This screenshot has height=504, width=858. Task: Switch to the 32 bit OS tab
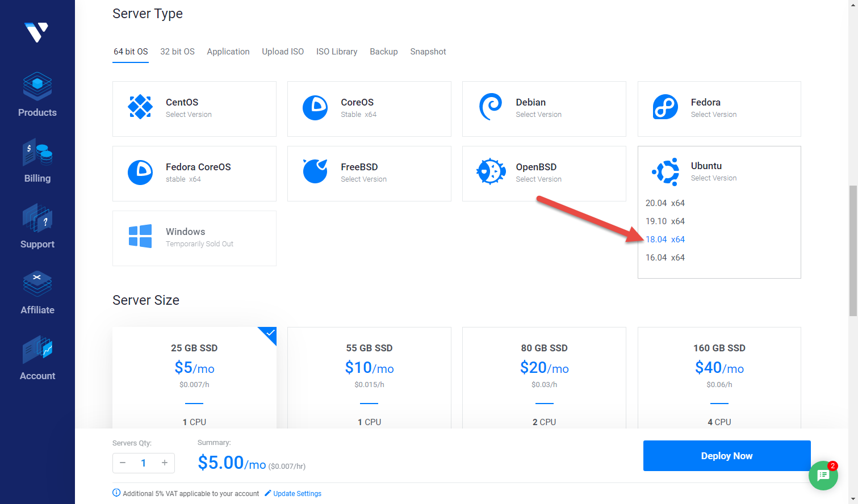click(177, 52)
